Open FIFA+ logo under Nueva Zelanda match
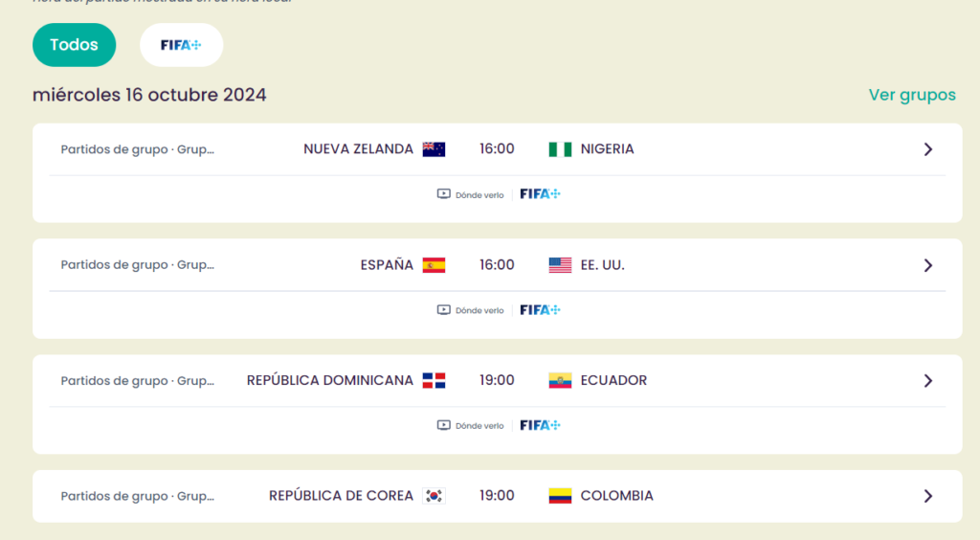The height and width of the screenshot is (540, 980). point(540,193)
